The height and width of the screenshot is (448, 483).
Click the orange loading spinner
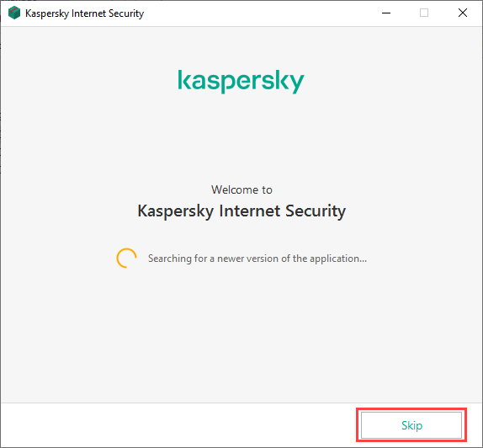coord(126,258)
